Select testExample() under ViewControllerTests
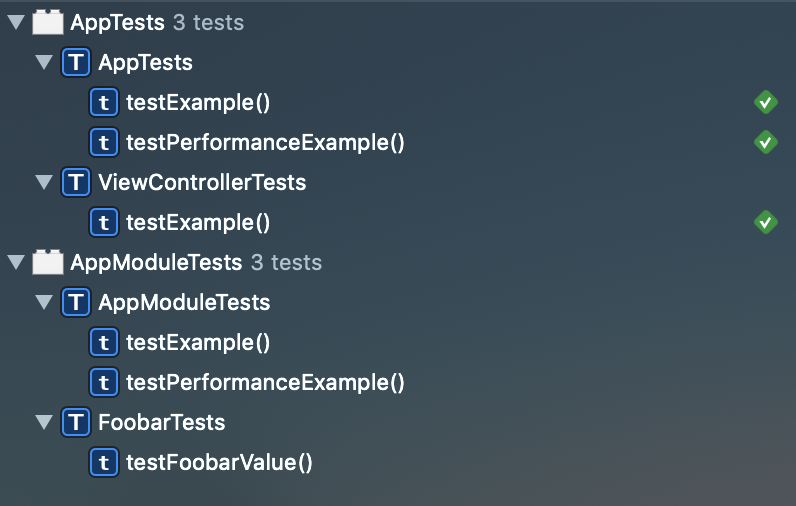 point(198,222)
